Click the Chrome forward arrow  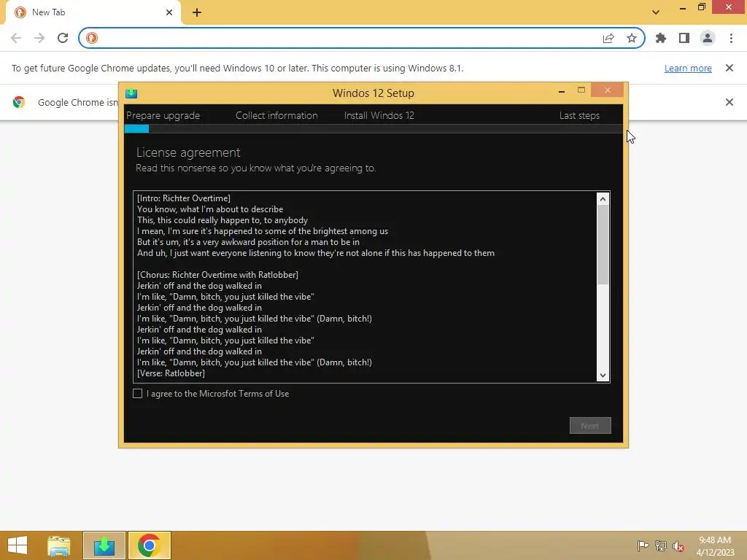[x=39, y=38]
